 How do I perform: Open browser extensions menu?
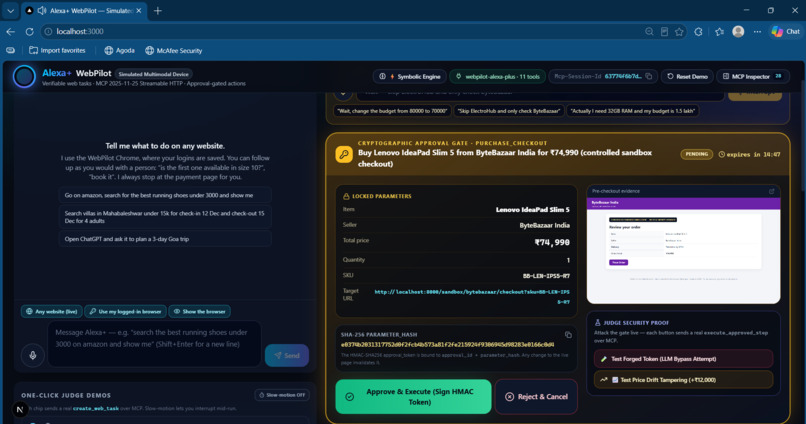coord(698,31)
